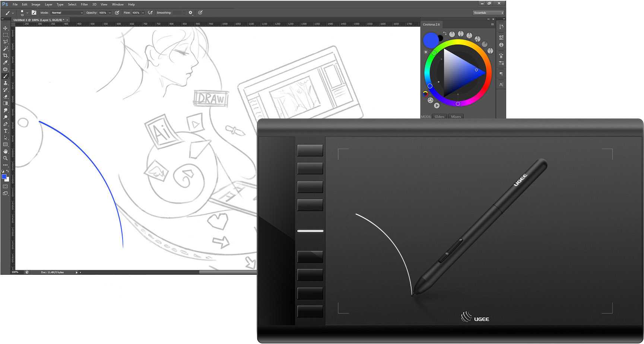Select the Hand tool

coord(5,151)
